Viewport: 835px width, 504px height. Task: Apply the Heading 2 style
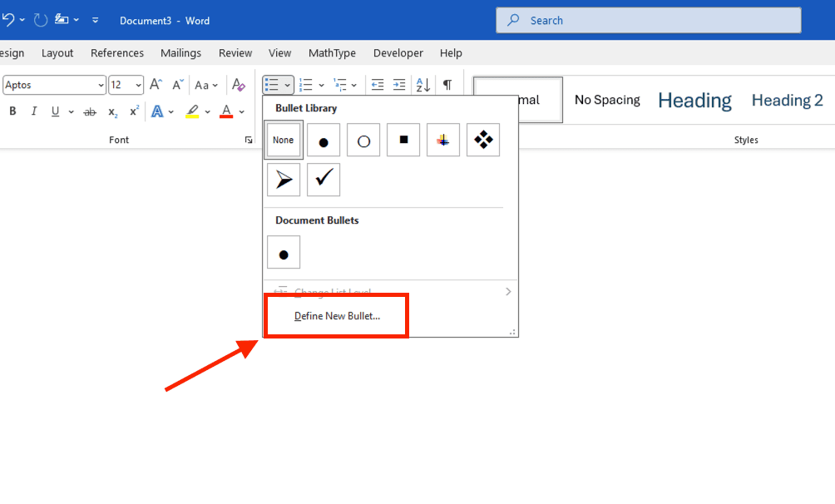(787, 100)
